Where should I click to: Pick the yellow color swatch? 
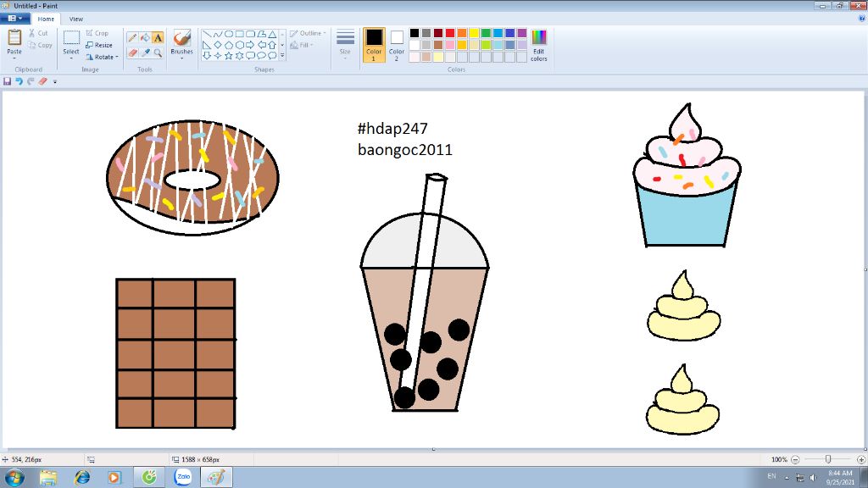[x=474, y=33]
